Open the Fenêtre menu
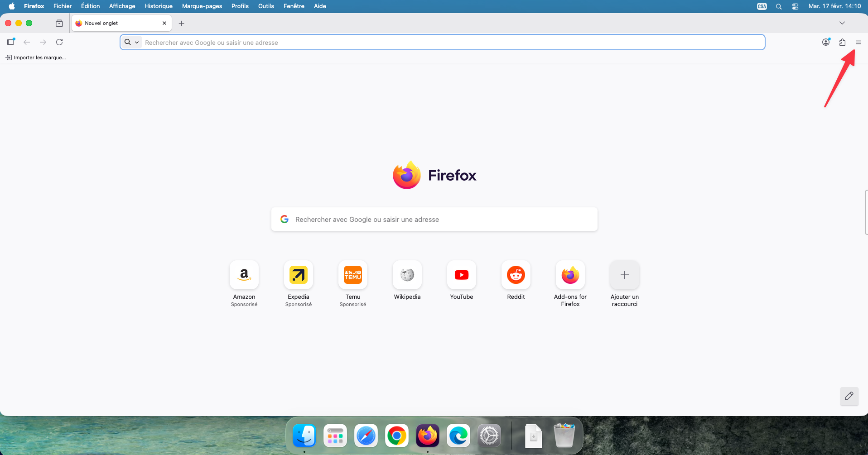The width and height of the screenshot is (868, 455). tap(294, 6)
